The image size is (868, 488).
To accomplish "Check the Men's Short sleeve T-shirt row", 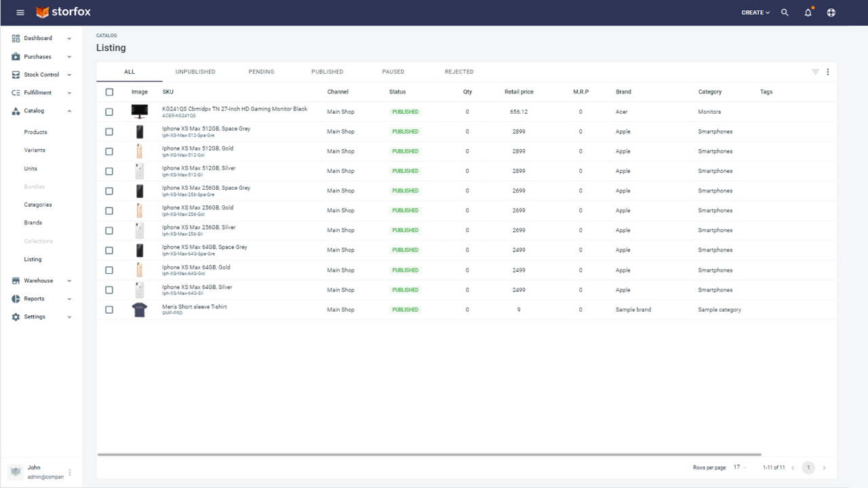I will [109, 310].
